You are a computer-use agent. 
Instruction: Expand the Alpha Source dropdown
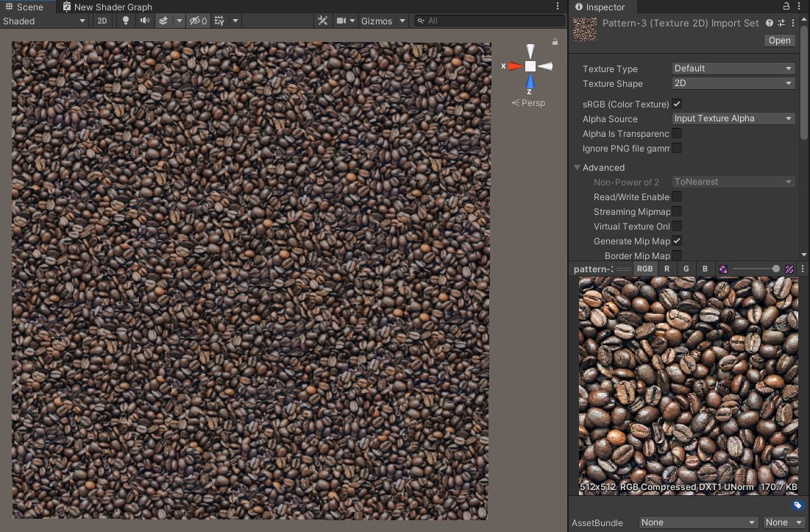733,118
